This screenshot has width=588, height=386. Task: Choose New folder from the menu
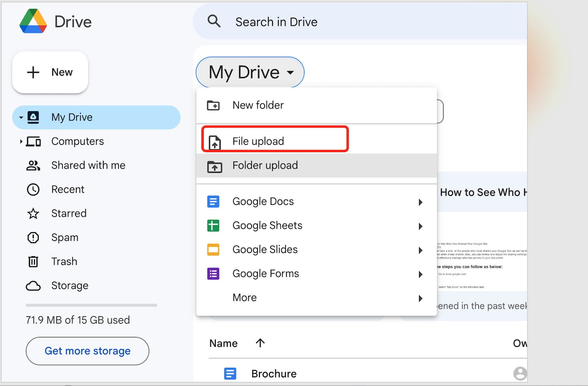point(316,105)
